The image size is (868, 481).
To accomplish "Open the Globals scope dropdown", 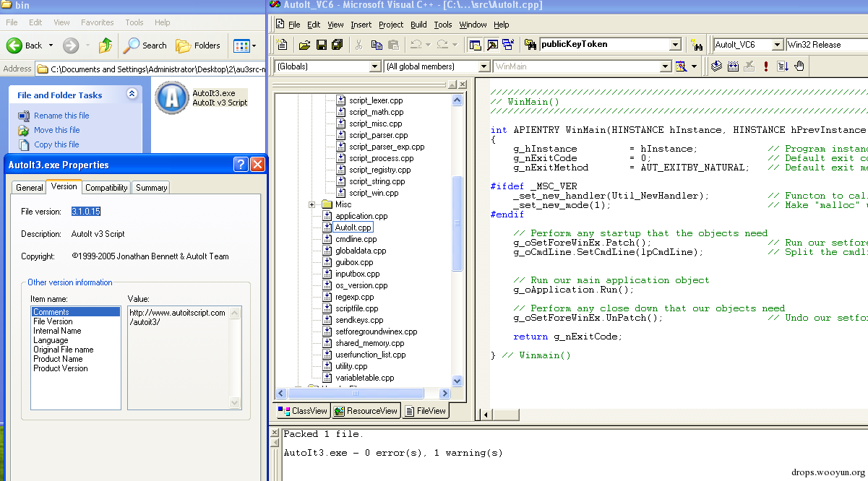I will (375, 66).
